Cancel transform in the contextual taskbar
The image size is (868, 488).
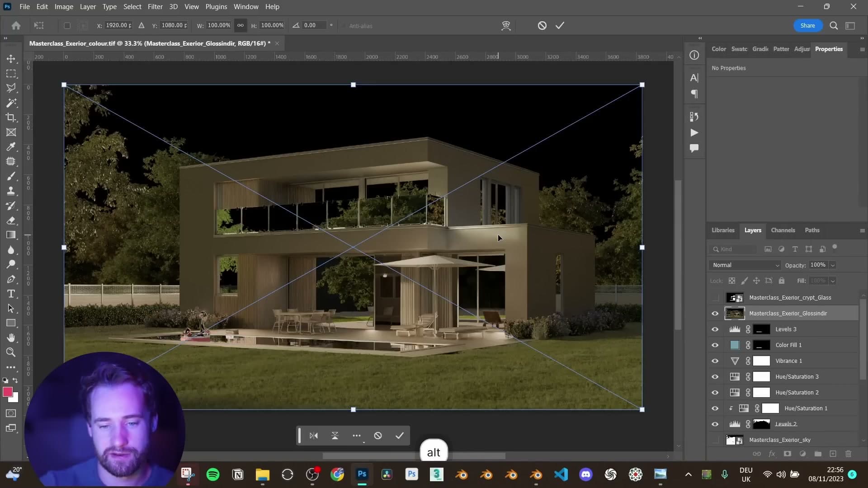378,436
